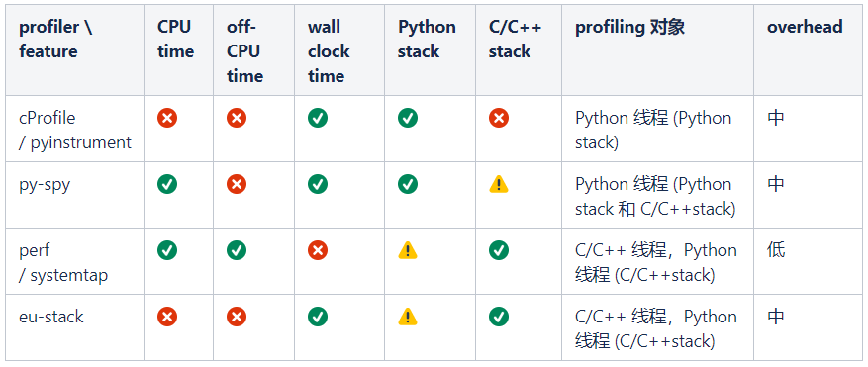
Task: Click the 'perf / systemtap' row label
Action: (63, 263)
